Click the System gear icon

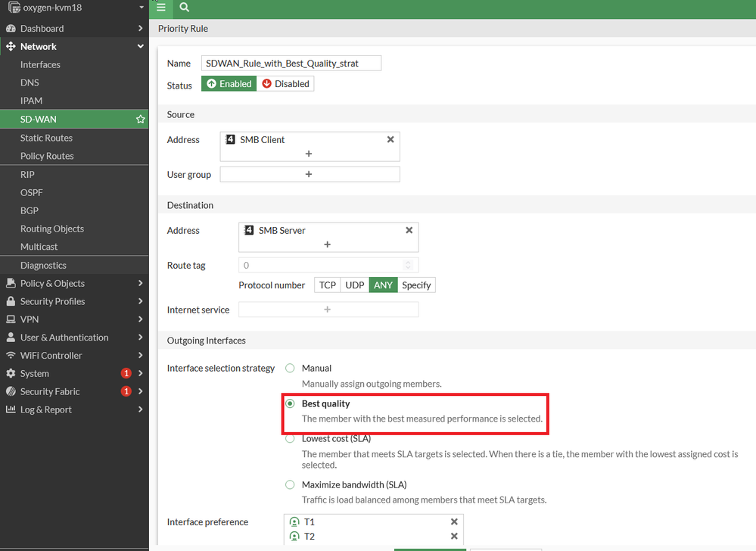point(11,373)
